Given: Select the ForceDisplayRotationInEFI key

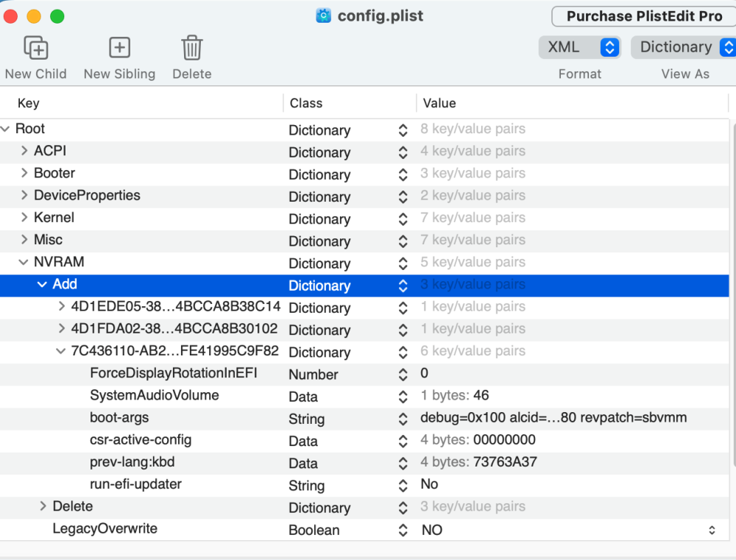Looking at the screenshot, I should point(173,372).
